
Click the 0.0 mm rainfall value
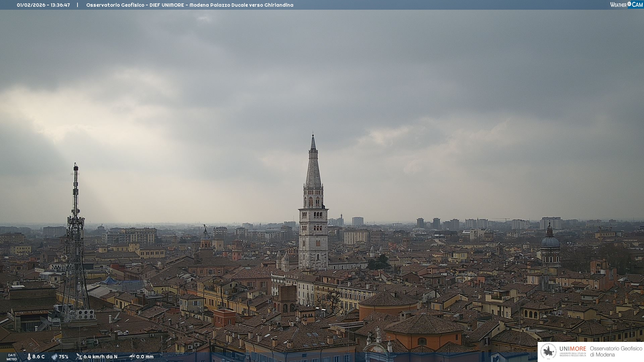point(145,357)
